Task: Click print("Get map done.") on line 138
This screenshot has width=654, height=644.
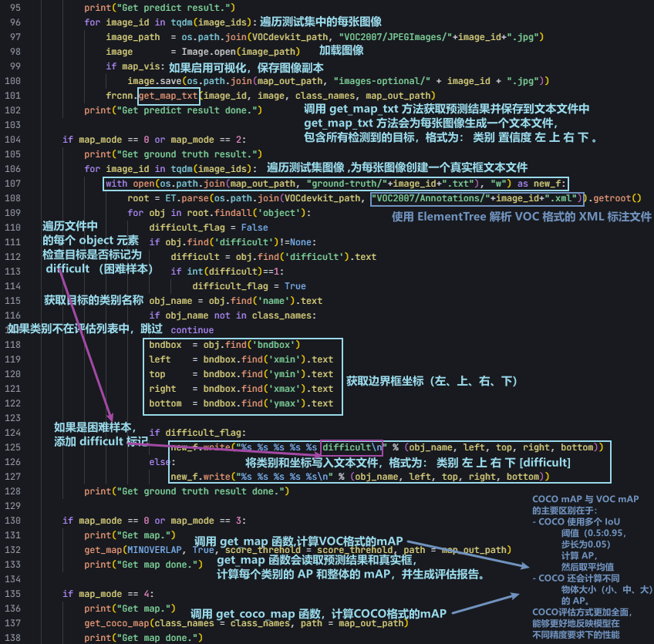Action: pos(143,638)
